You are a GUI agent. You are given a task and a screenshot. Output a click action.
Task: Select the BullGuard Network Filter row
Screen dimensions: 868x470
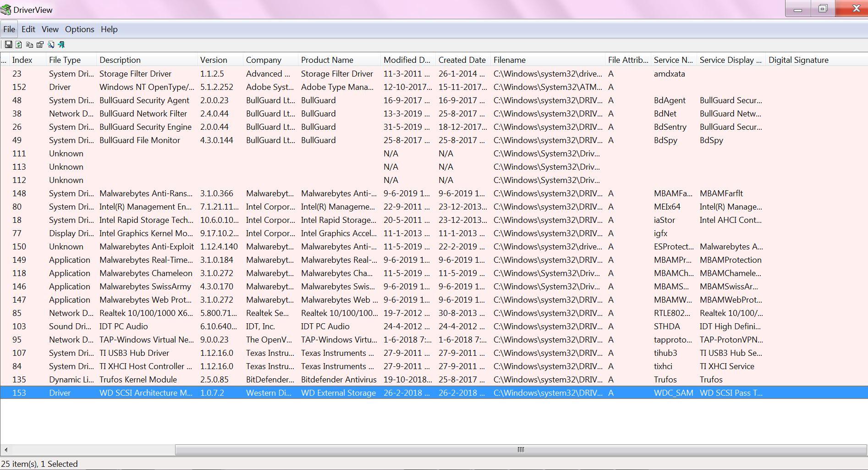(x=434, y=114)
